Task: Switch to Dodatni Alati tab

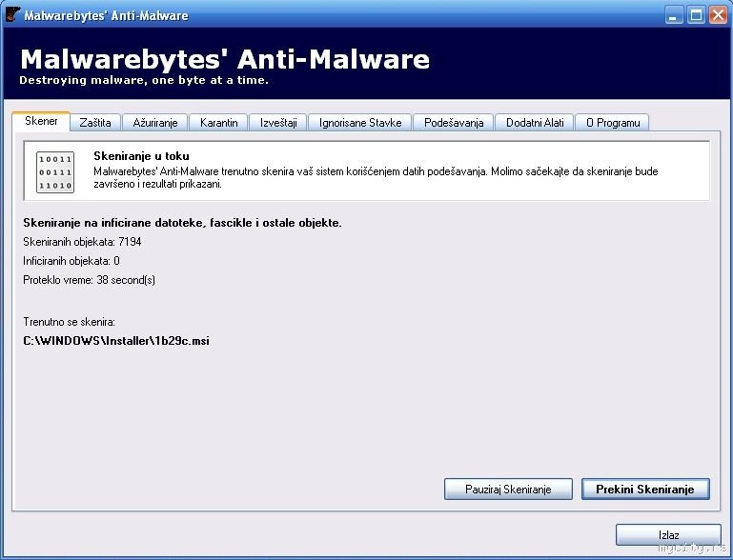Action: coord(535,123)
